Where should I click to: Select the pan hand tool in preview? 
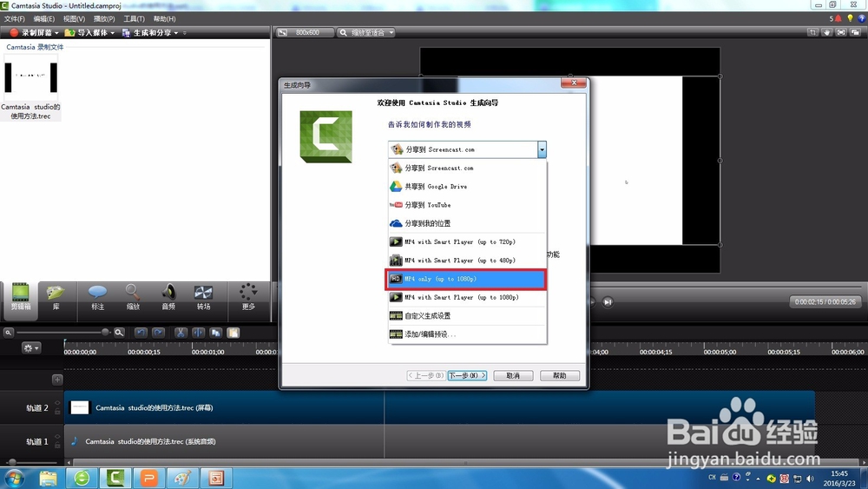click(x=827, y=33)
